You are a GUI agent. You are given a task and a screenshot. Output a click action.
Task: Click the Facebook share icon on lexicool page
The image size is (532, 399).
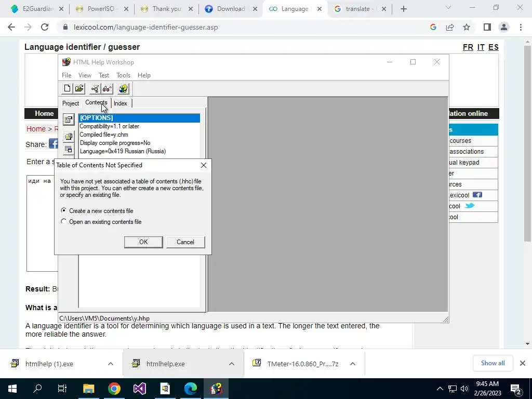point(54,143)
